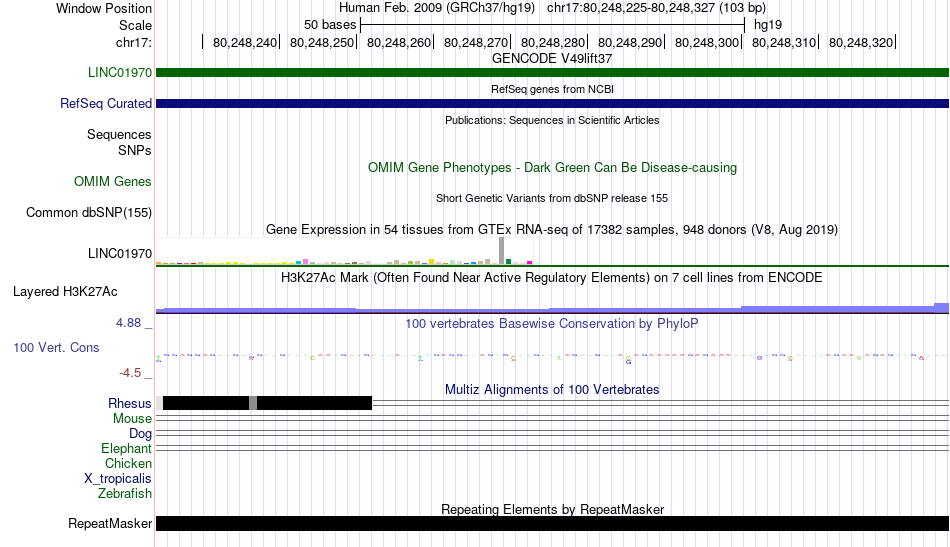
Task: Open 100 vertebrates Basewise Conservation title
Action: [552, 324]
